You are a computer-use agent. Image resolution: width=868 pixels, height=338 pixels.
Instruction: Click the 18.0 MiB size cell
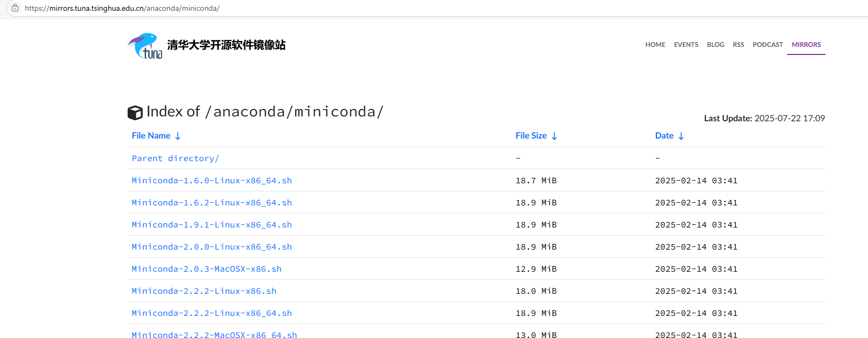(536, 291)
